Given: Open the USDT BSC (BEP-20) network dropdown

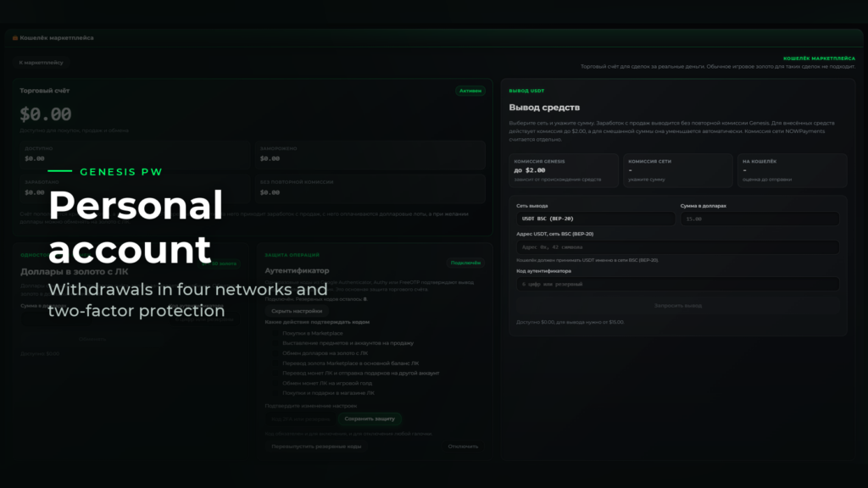Looking at the screenshot, I should point(595,219).
